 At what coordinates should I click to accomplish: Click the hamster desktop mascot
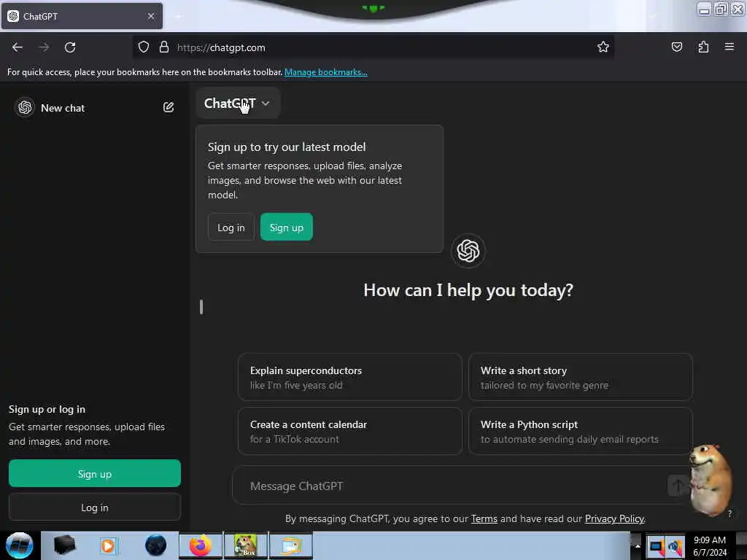[x=711, y=480]
